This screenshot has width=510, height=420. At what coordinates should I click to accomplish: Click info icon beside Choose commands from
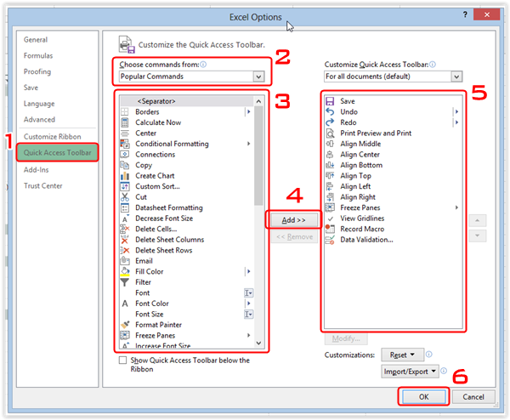tap(203, 65)
